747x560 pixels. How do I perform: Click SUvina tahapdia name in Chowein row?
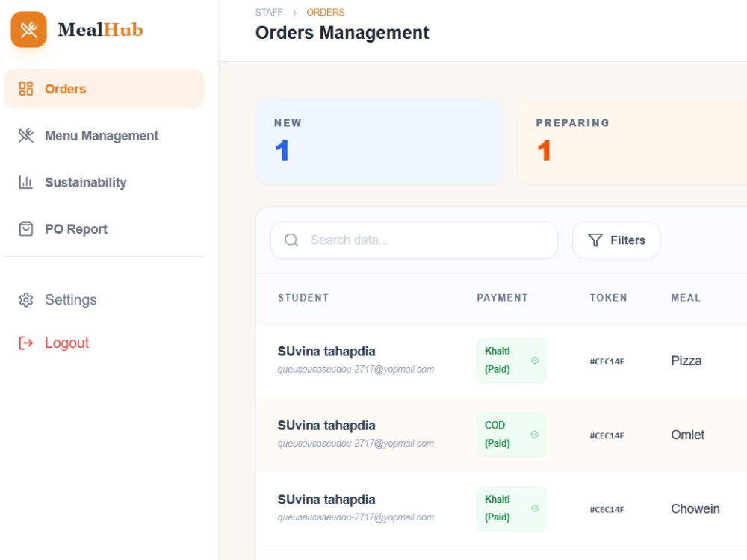[326, 500]
